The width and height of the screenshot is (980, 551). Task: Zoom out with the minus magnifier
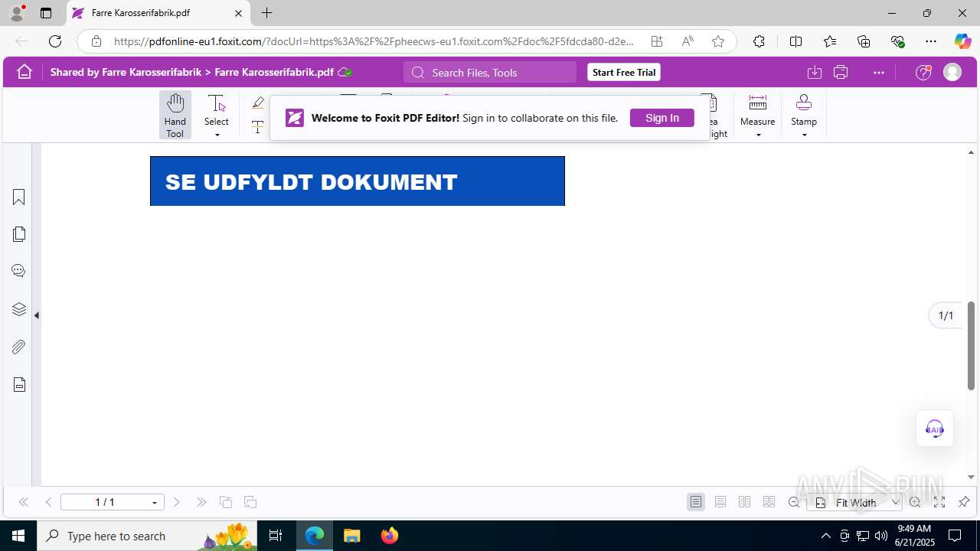pos(794,502)
